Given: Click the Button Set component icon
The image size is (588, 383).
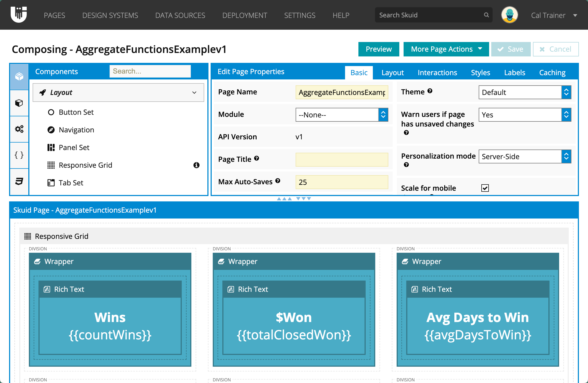Looking at the screenshot, I should coord(51,112).
